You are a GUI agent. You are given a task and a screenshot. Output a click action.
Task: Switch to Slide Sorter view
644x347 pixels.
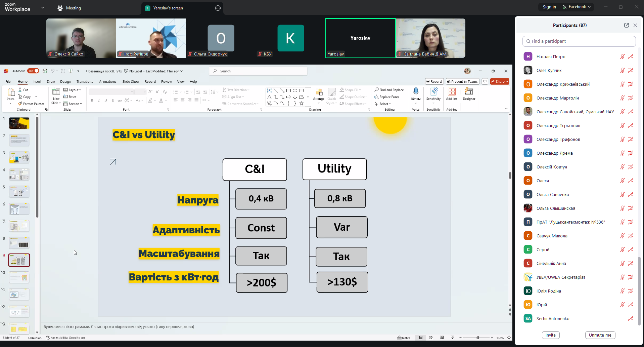point(431,338)
